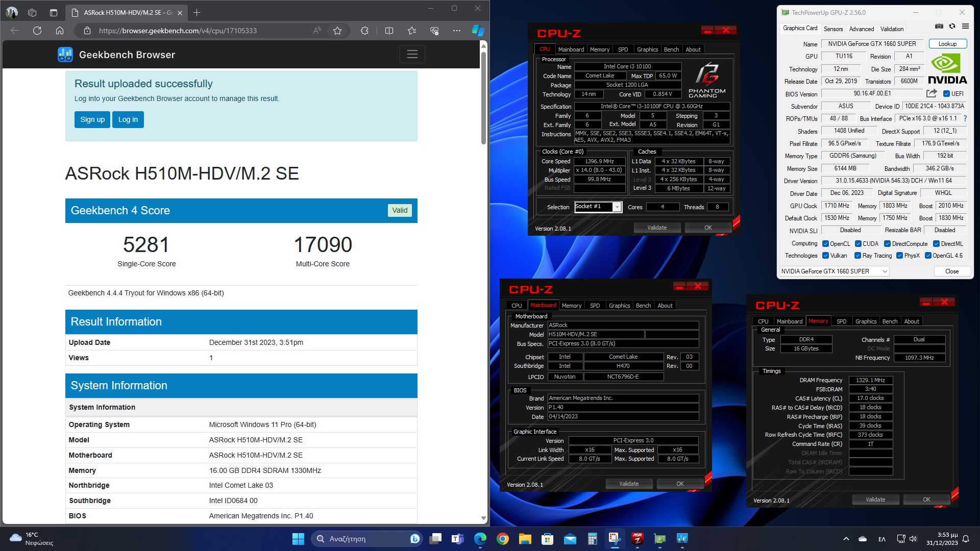The height and width of the screenshot is (551, 980).
Task: Toggle the OpenGL 4.6 checkbox
Action: coord(928,256)
